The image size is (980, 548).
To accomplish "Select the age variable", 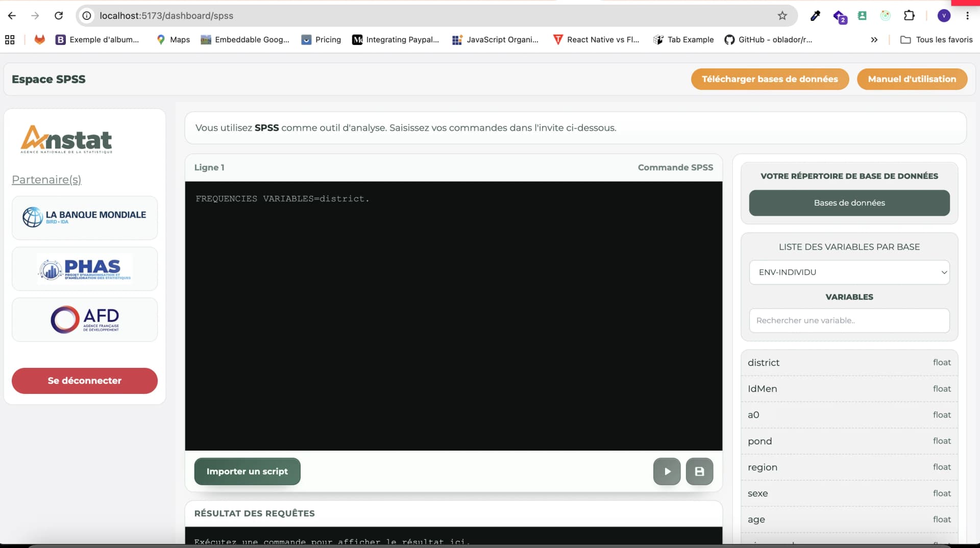I will point(849,519).
